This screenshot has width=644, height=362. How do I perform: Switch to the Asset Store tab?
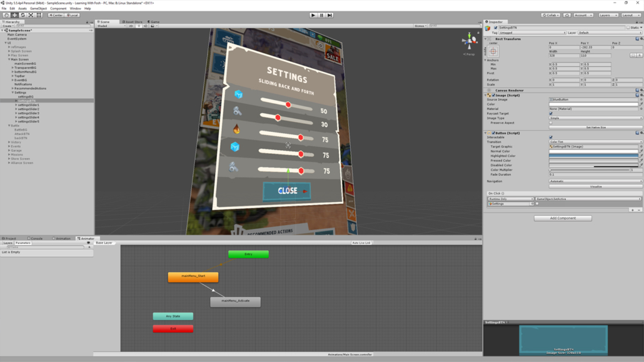click(x=133, y=22)
